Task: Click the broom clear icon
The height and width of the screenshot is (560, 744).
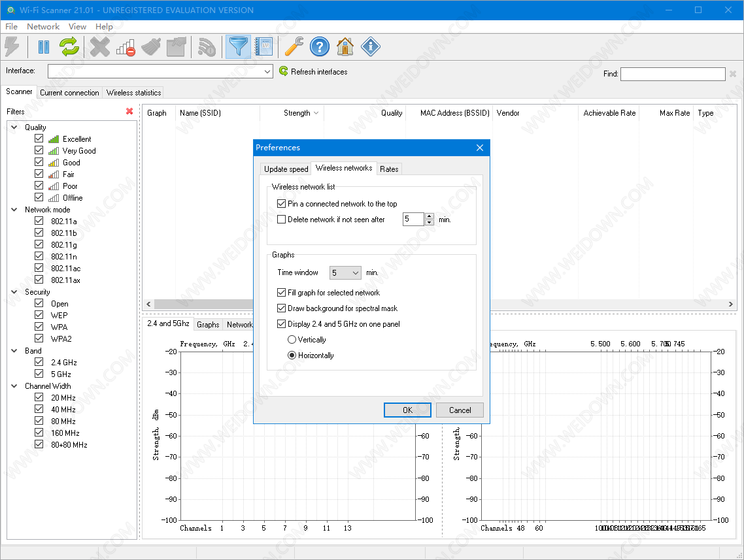Action: pos(151,46)
